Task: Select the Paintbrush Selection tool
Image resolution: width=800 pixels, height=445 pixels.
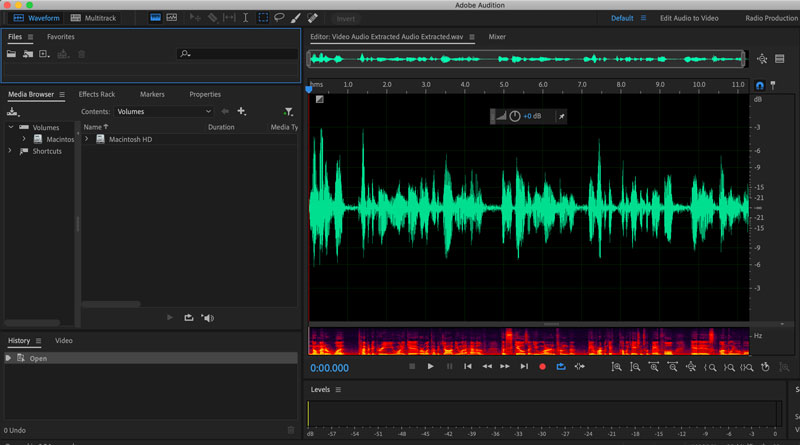Action: (295, 18)
